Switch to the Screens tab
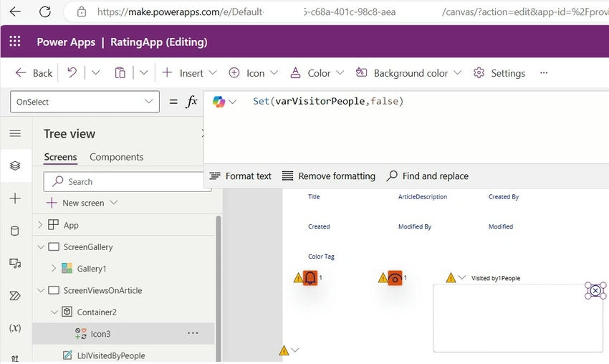Image resolution: width=609 pixels, height=364 pixels. (60, 157)
